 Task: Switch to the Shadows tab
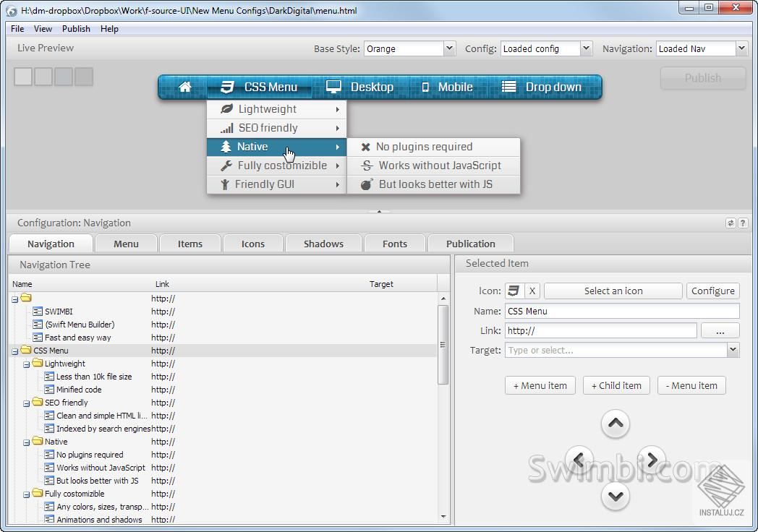pos(323,244)
